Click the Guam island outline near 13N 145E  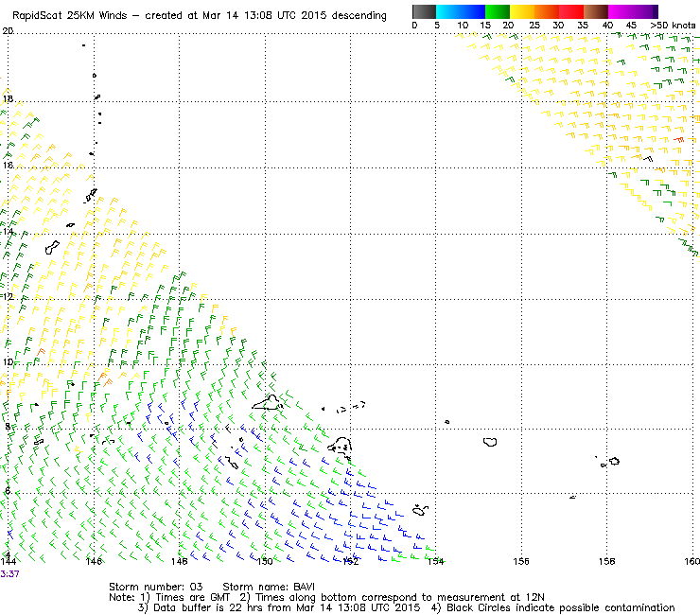click(x=52, y=247)
